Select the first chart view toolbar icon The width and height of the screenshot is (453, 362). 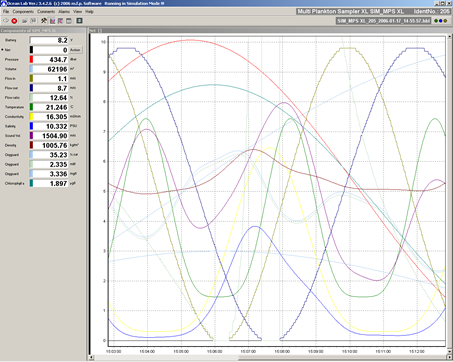[52, 21]
